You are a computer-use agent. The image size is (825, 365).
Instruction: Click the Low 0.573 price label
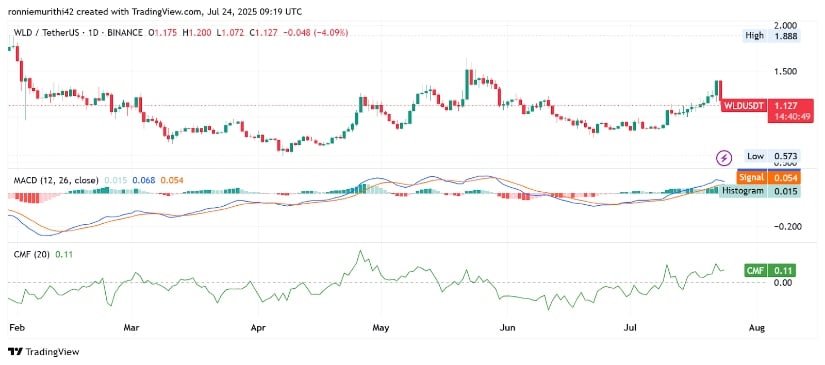click(772, 156)
